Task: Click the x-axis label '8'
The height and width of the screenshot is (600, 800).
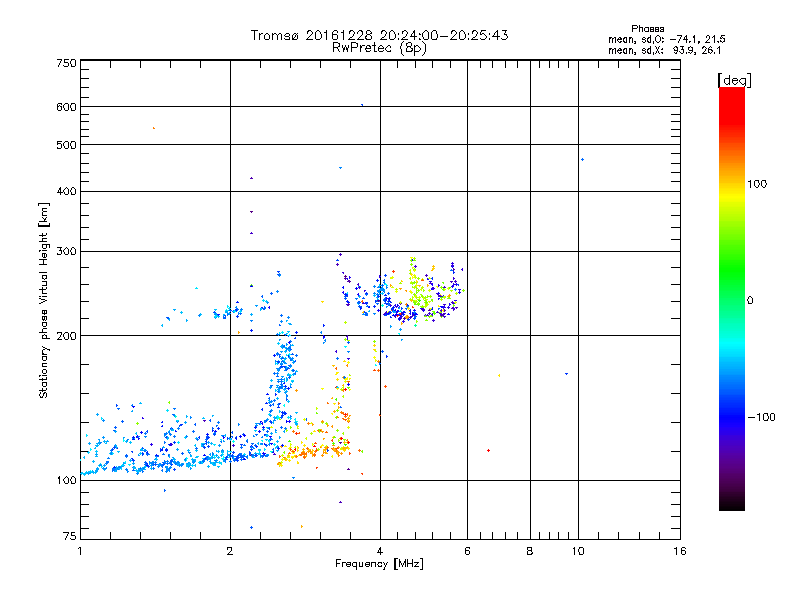Action: tap(530, 551)
